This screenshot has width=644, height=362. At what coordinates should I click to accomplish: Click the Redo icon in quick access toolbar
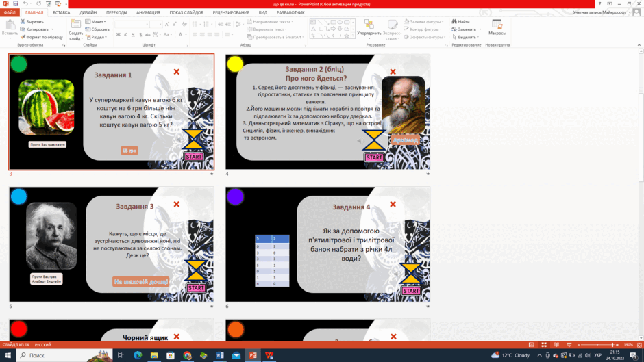coord(38,3)
